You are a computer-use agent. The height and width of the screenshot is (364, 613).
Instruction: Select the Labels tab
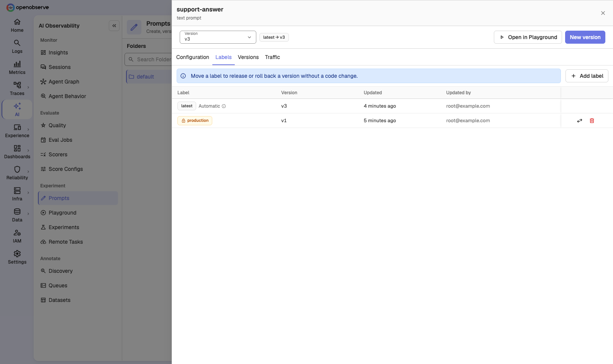tap(223, 57)
